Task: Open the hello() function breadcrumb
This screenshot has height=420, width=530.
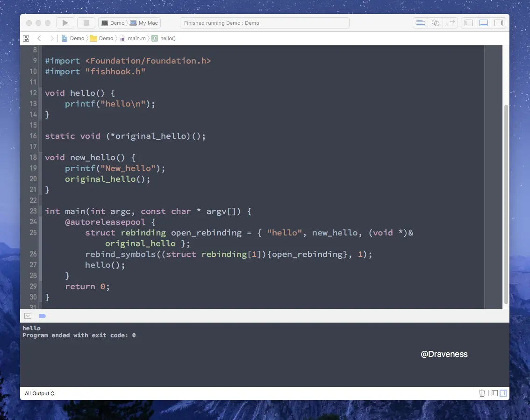Action: click(164, 38)
